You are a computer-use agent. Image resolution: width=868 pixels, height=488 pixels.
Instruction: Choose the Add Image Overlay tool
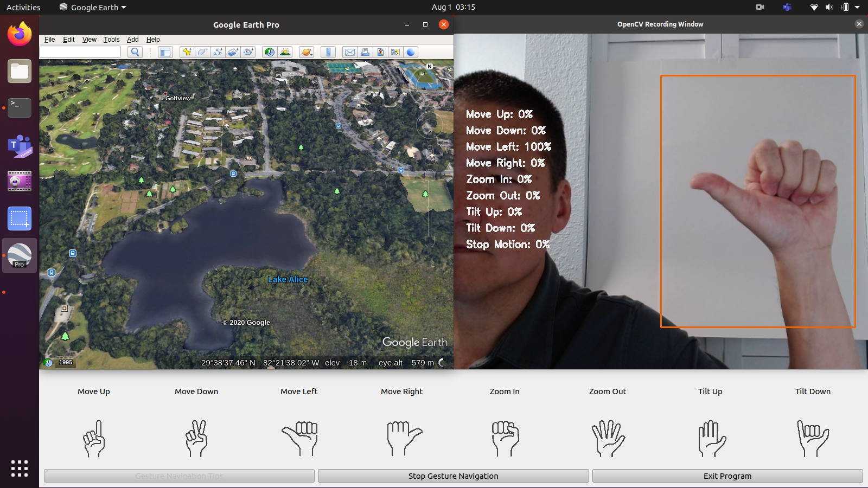(x=233, y=52)
